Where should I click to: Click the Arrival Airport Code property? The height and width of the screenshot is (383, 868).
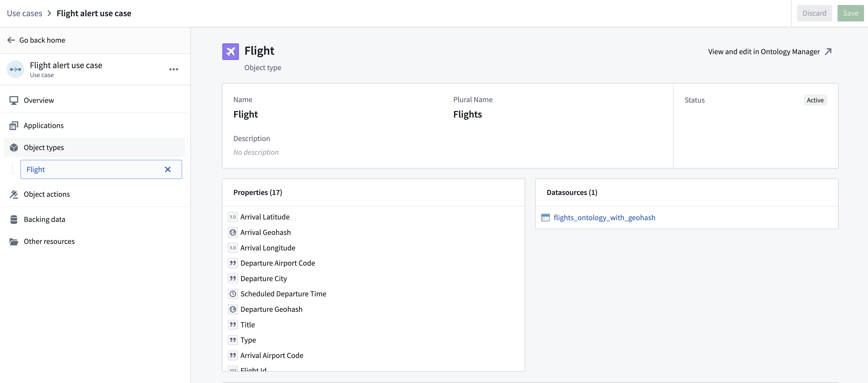272,355
